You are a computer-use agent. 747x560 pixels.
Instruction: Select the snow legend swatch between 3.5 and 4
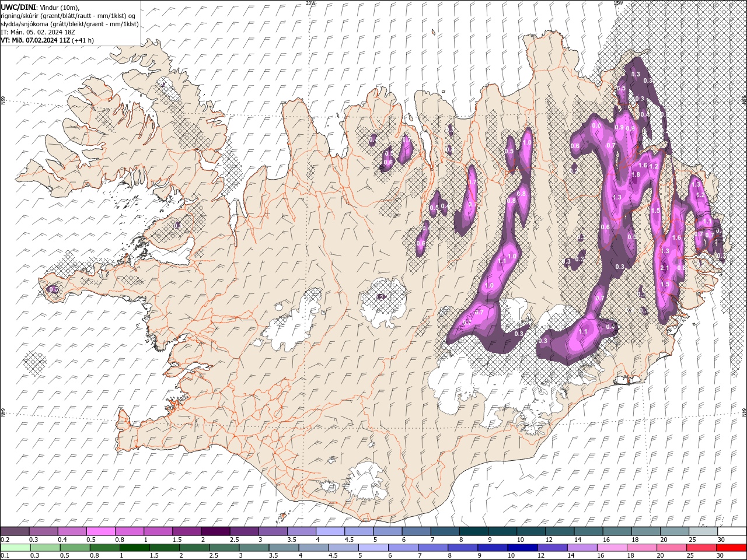(x=301, y=531)
